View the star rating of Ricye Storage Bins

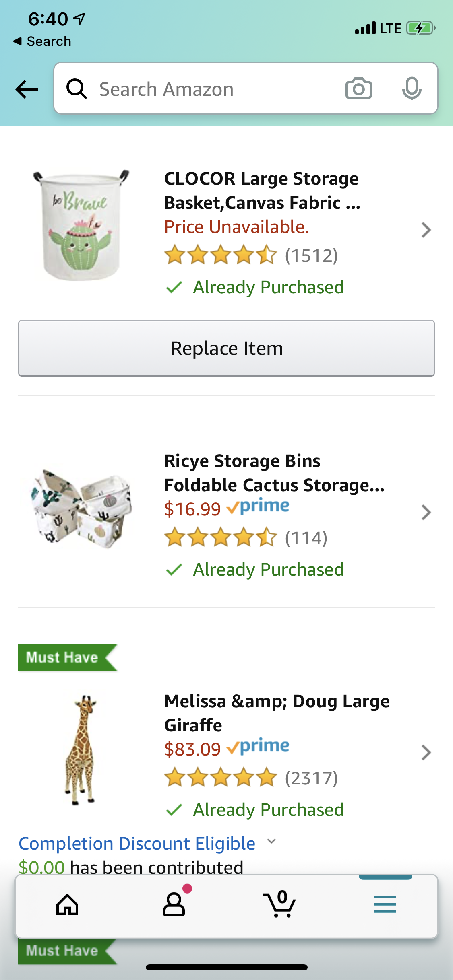pyautogui.click(x=220, y=538)
